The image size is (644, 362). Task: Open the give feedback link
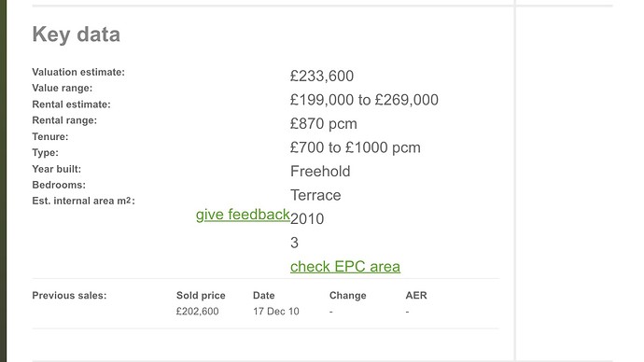[x=243, y=215]
